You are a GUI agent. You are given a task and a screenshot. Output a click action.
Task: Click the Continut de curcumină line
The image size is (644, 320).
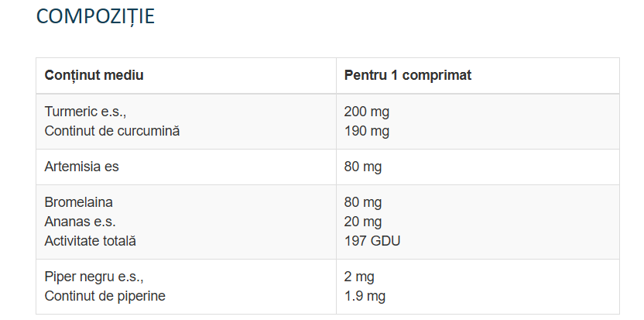112,131
